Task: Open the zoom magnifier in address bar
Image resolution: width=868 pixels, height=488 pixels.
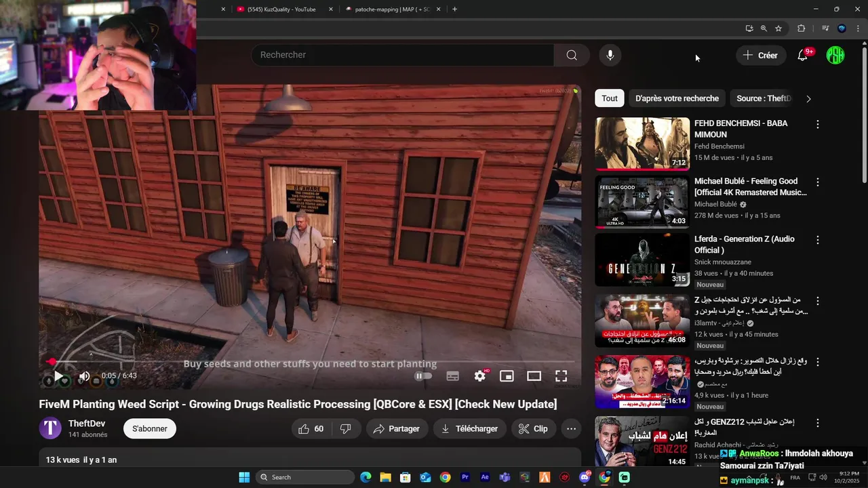Action: pos(764,28)
